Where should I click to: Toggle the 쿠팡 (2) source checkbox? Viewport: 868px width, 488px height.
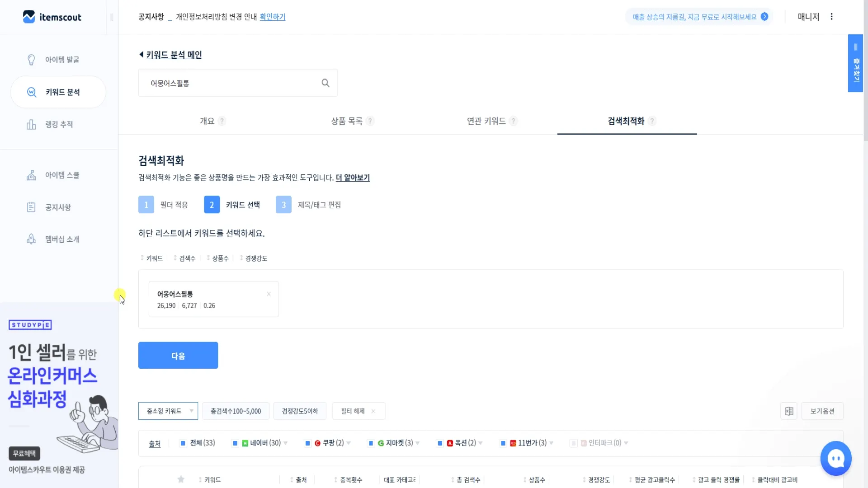pos(307,443)
